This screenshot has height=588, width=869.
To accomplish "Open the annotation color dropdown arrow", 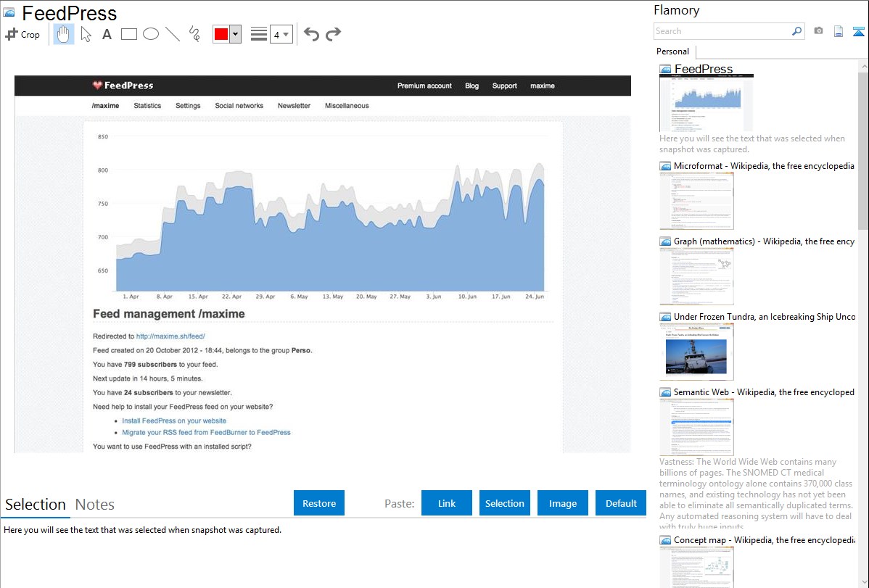I will point(236,34).
